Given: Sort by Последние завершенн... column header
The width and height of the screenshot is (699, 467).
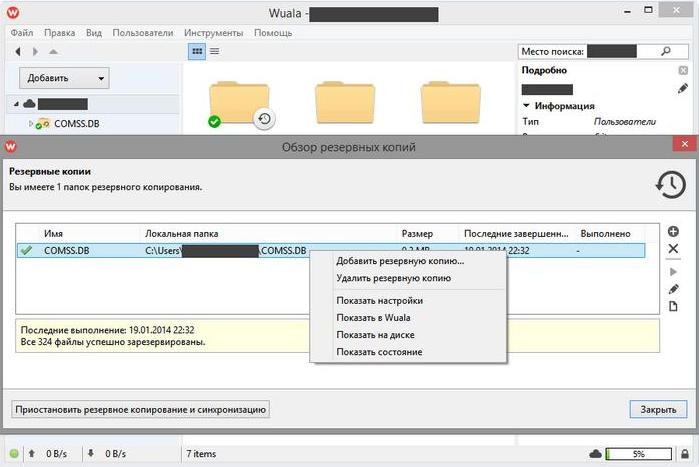Looking at the screenshot, I should point(516,234).
